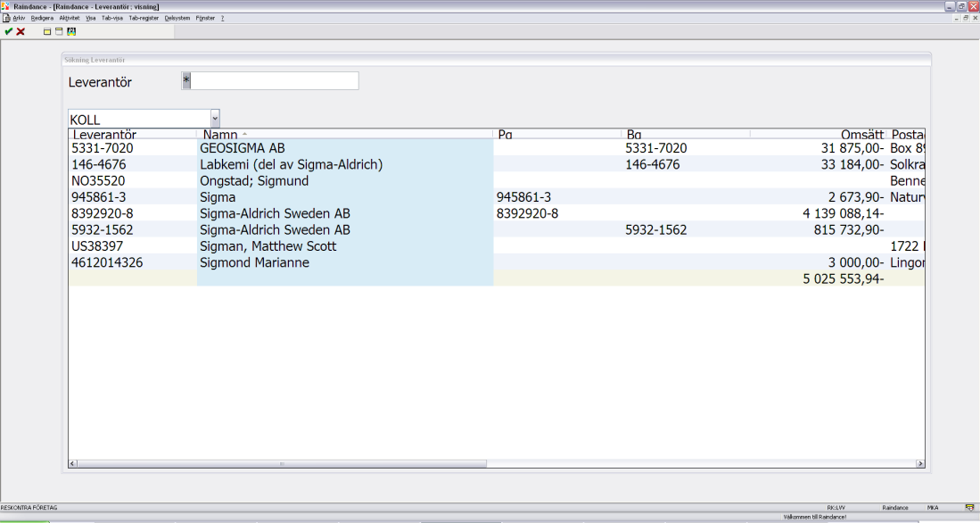Open the Visa menu
This screenshot has height=523, width=980.
point(91,18)
